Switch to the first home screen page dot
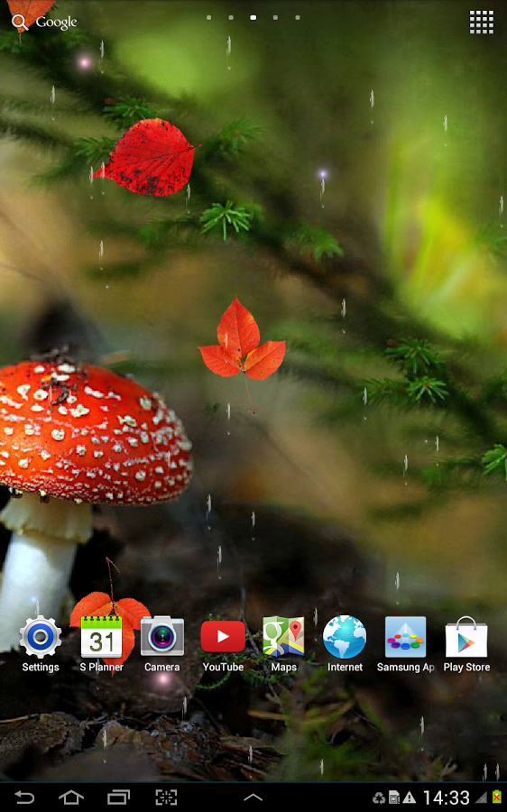Screen dimensions: 507x812 [208, 18]
